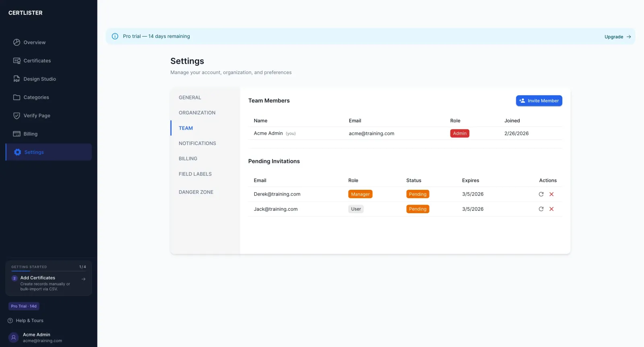The image size is (644, 347).
Task: Click the step 2 badge in Getting Started
Action: click(14, 278)
